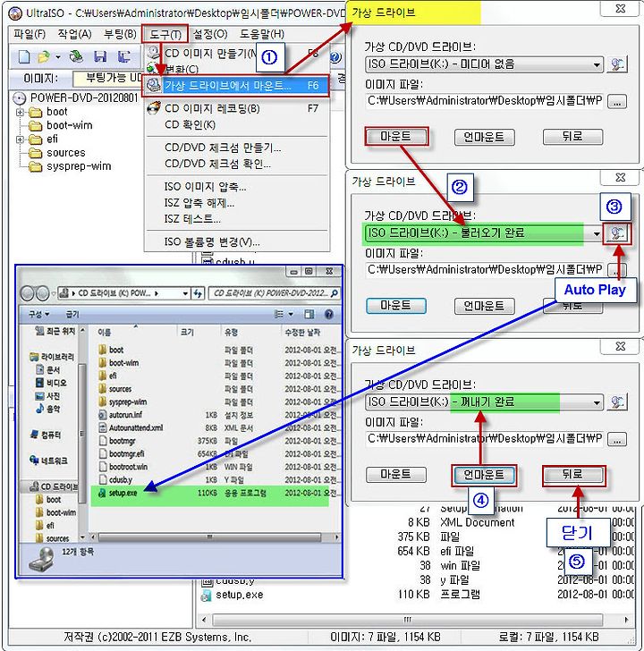Open the 파일(F) menu
Screen dimensions: 644x651
29,34
